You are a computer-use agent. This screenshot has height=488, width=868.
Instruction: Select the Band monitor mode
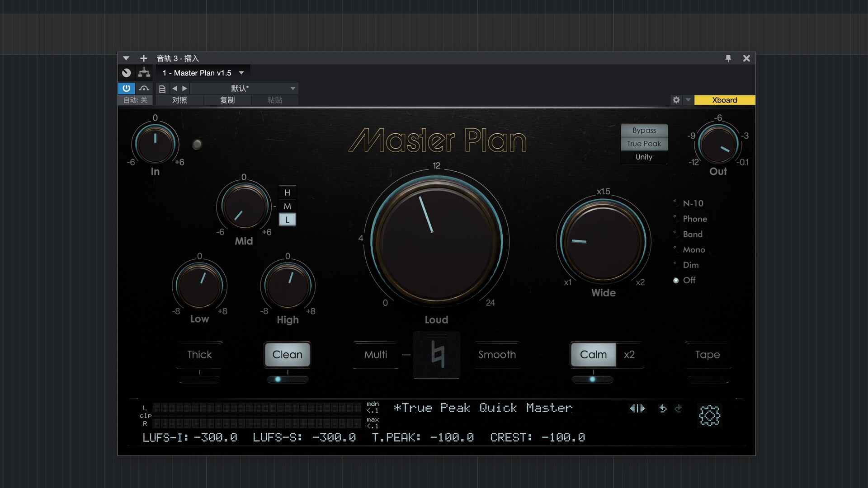point(688,234)
